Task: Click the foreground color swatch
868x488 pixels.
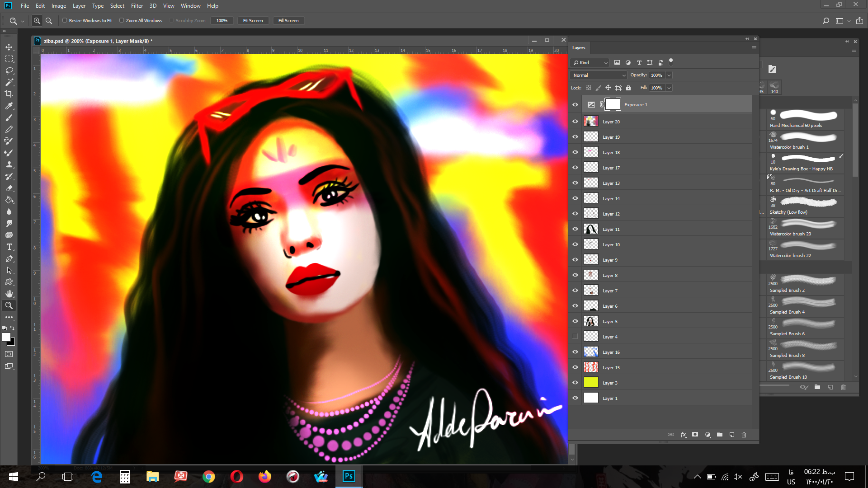Action: point(6,337)
